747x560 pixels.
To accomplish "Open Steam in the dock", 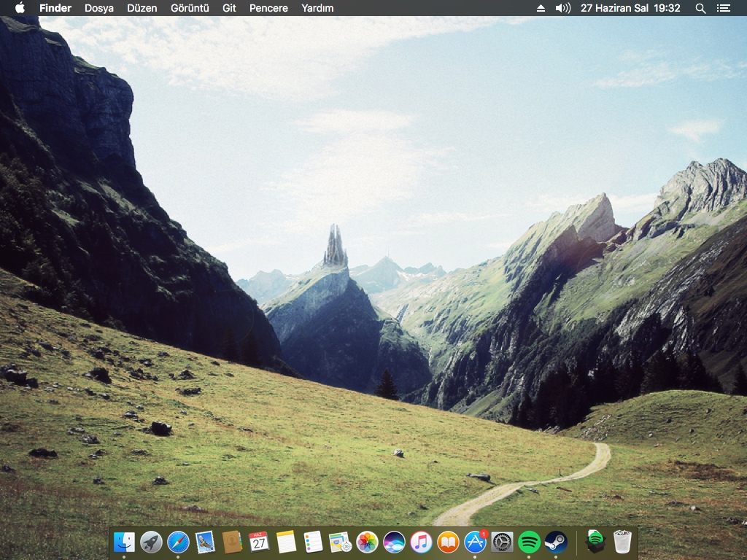I will tap(556, 542).
